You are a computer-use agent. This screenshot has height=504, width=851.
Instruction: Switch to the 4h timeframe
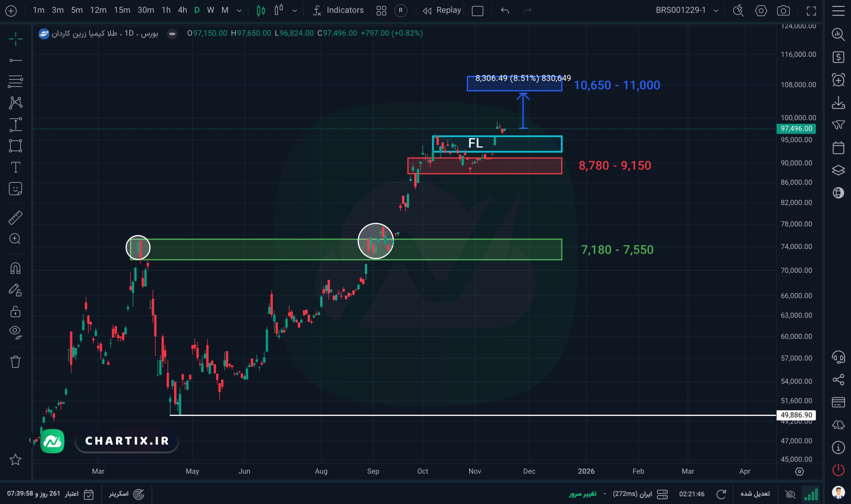[182, 10]
